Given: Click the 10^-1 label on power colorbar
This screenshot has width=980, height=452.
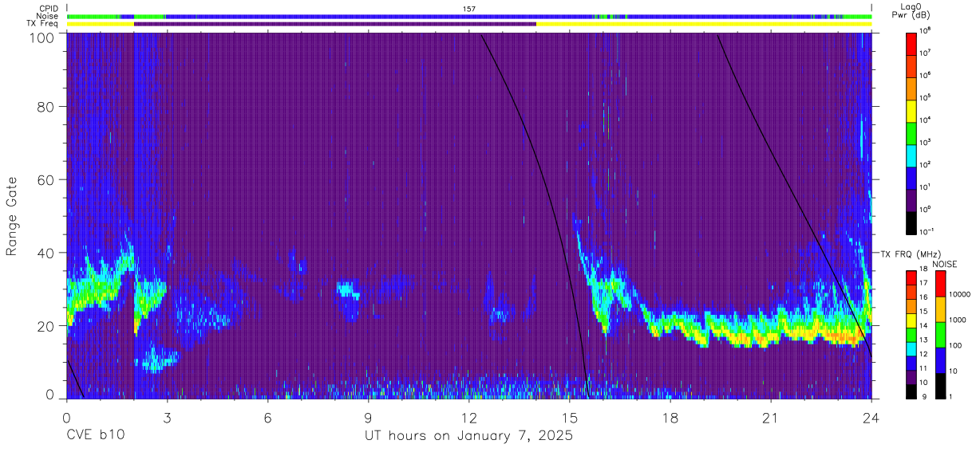Looking at the screenshot, I should [927, 231].
